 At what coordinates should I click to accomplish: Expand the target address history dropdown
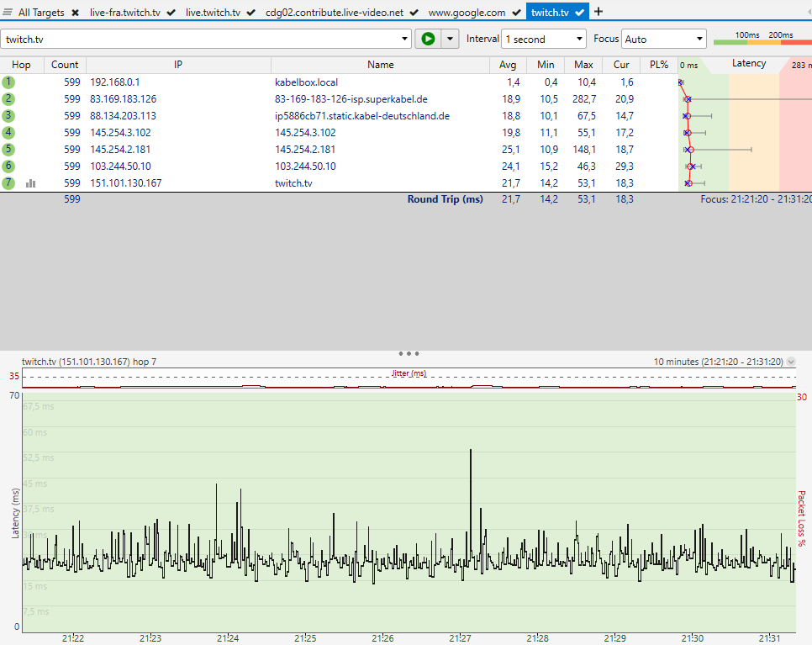(404, 39)
